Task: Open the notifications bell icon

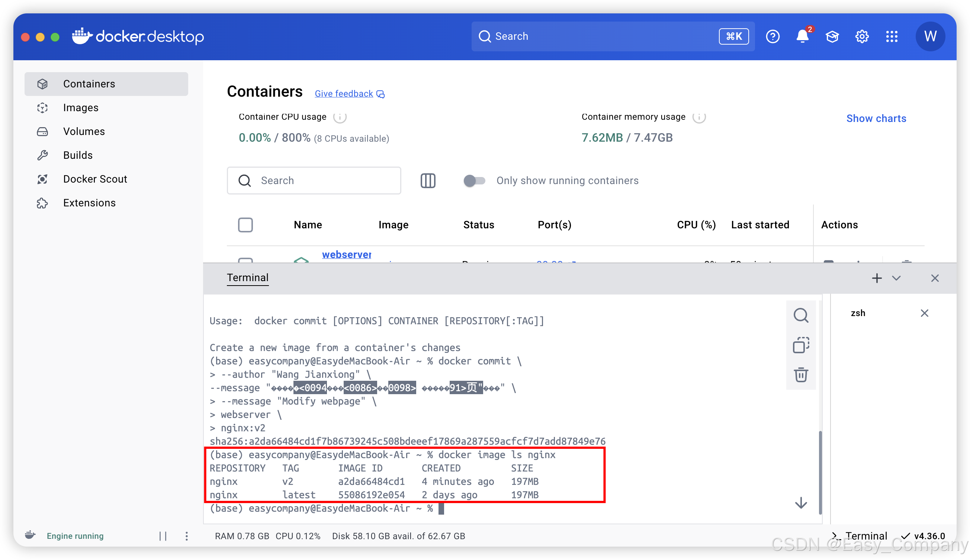Action: (802, 36)
